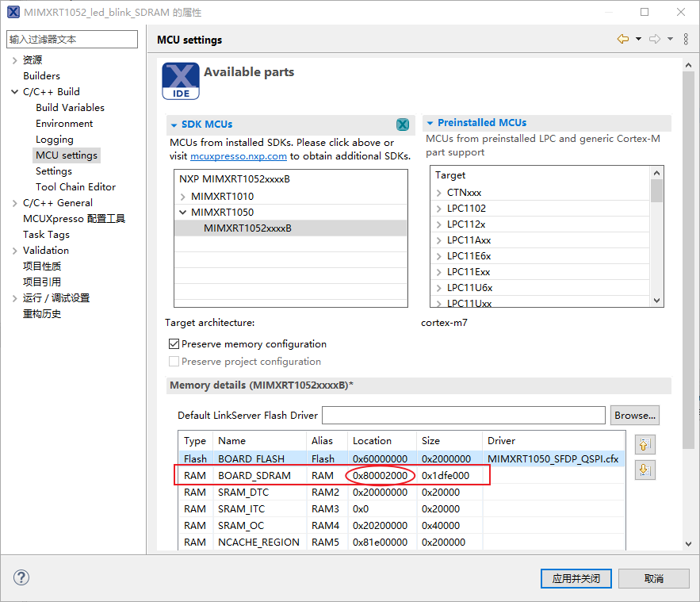
Task: Click the Preinstalled target list scroll-down arrow
Action: click(x=656, y=301)
